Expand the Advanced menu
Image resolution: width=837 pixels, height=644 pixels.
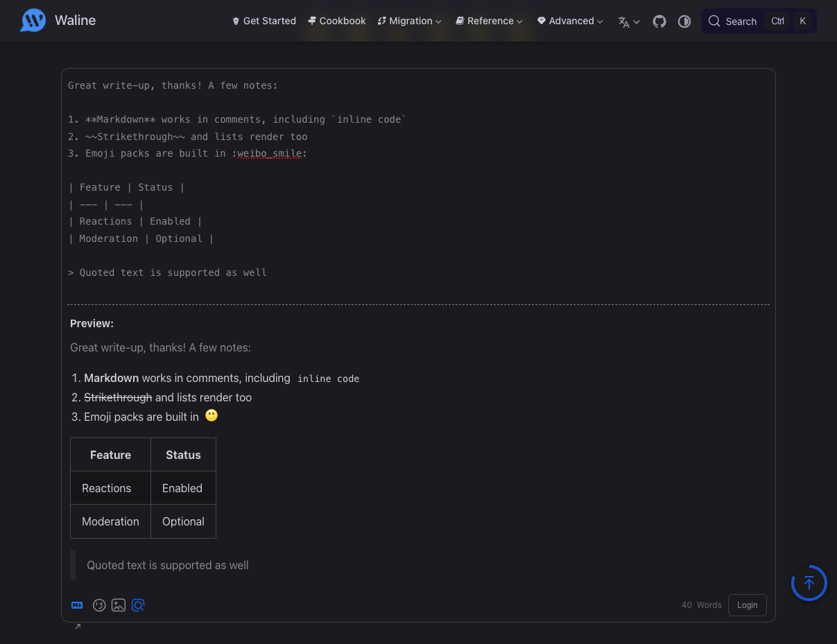pos(570,21)
